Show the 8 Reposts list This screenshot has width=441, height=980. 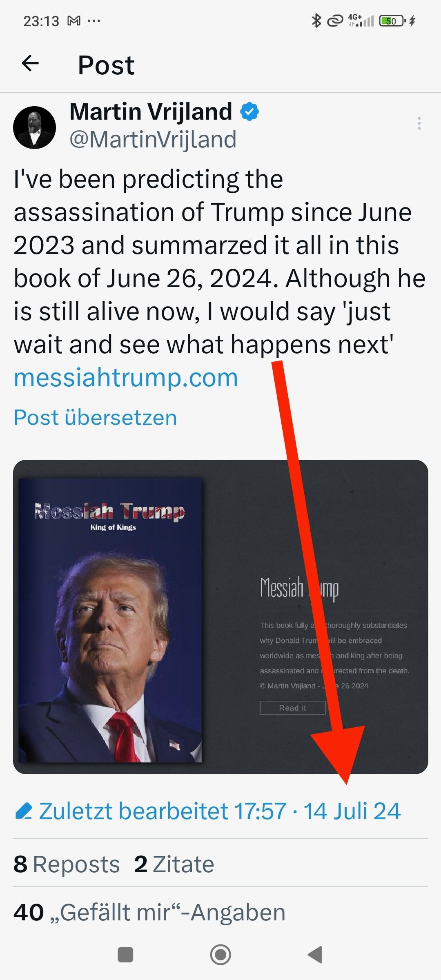click(67, 864)
